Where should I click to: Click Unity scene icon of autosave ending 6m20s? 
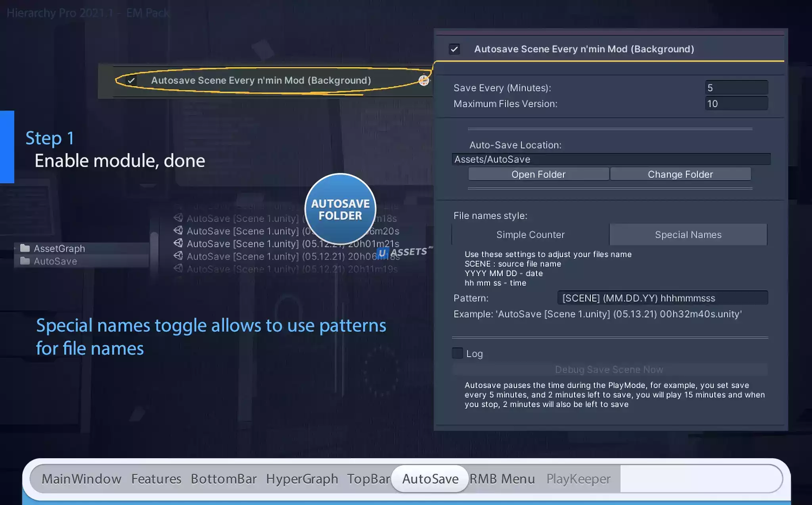[x=178, y=230]
